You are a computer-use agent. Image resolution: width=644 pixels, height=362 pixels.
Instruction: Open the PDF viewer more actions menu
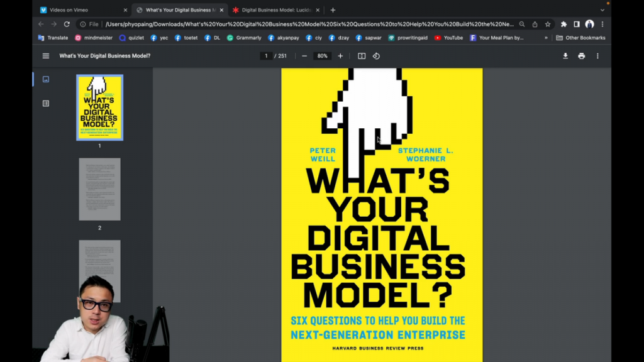[x=597, y=56]
